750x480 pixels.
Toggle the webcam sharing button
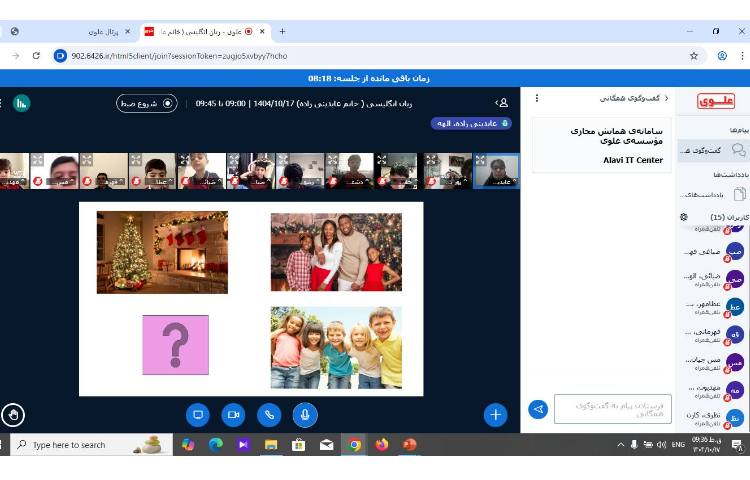233,414
